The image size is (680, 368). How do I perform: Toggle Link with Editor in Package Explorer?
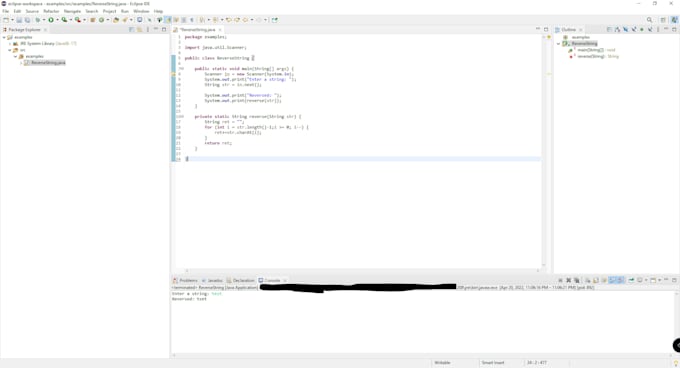[x=140, y=29]
